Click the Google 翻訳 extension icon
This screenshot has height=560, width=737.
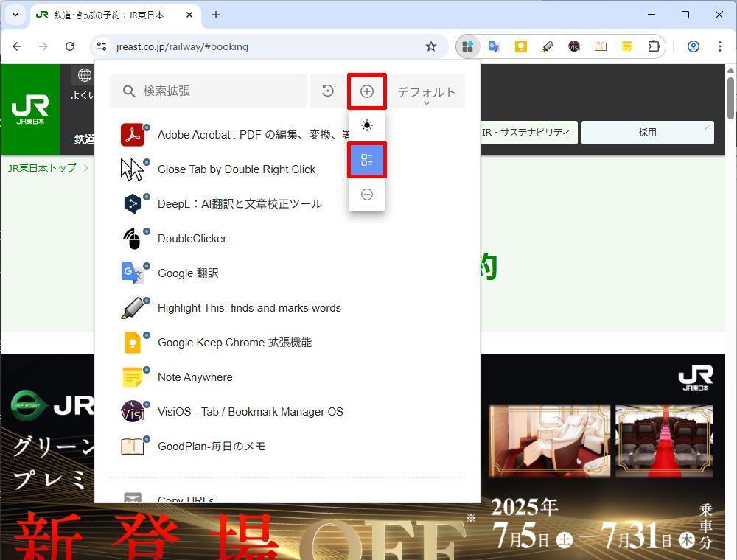tap(133, 273)
